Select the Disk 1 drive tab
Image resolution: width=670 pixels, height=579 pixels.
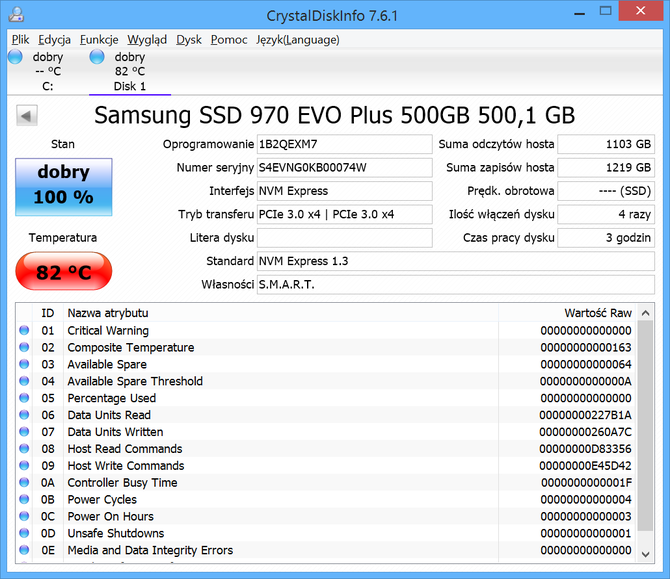pyautogui.click(x=130, y=71)
